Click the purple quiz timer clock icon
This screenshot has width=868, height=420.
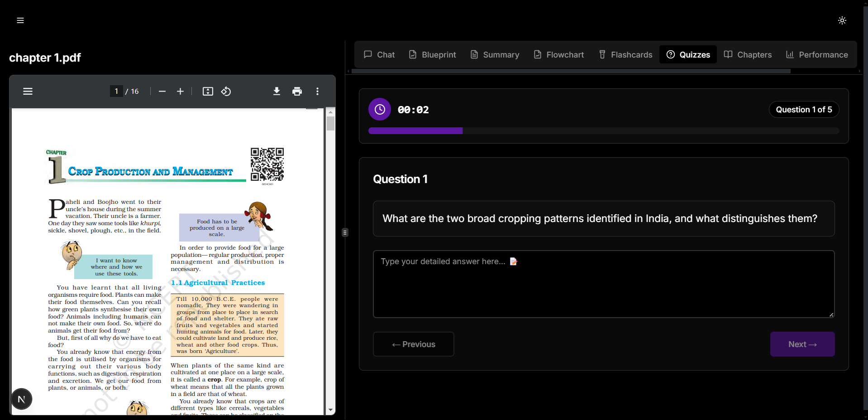[x=380, y=109]
